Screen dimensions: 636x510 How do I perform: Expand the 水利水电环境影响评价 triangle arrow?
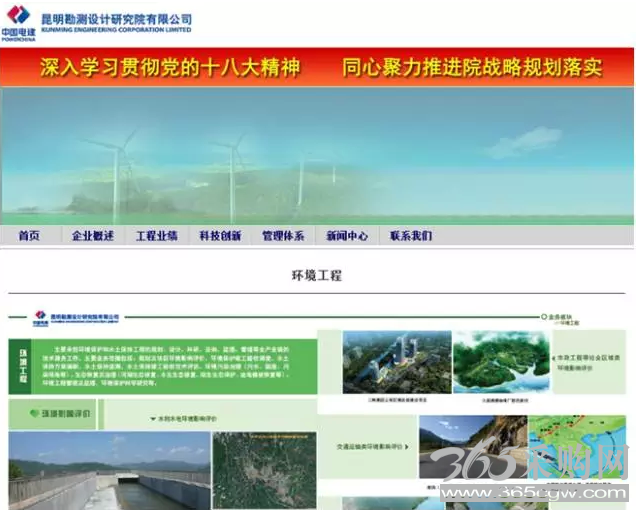point(153,419)
